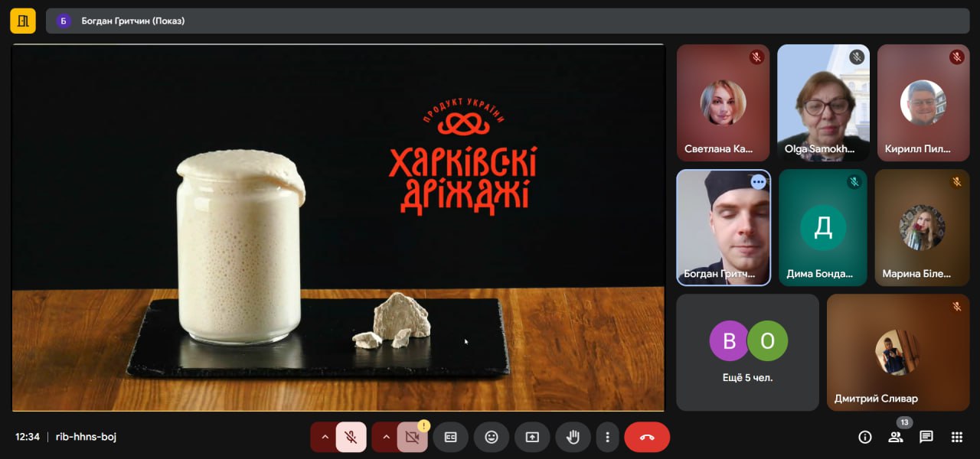Turn on closed captions
980x459 pixels.
[451, 437]
